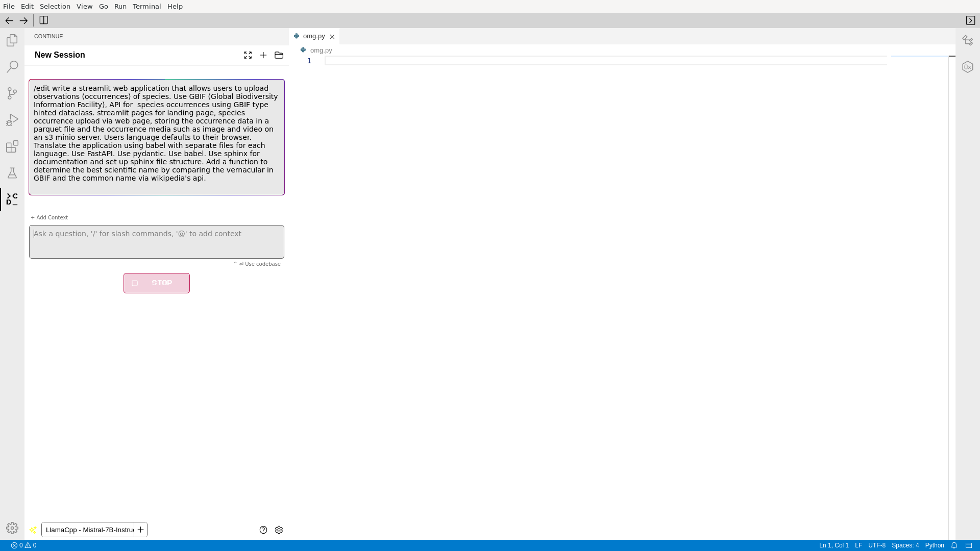Close the omg.py tab
The width and height of the screenshot is (980, 551).
pos(332,37)
